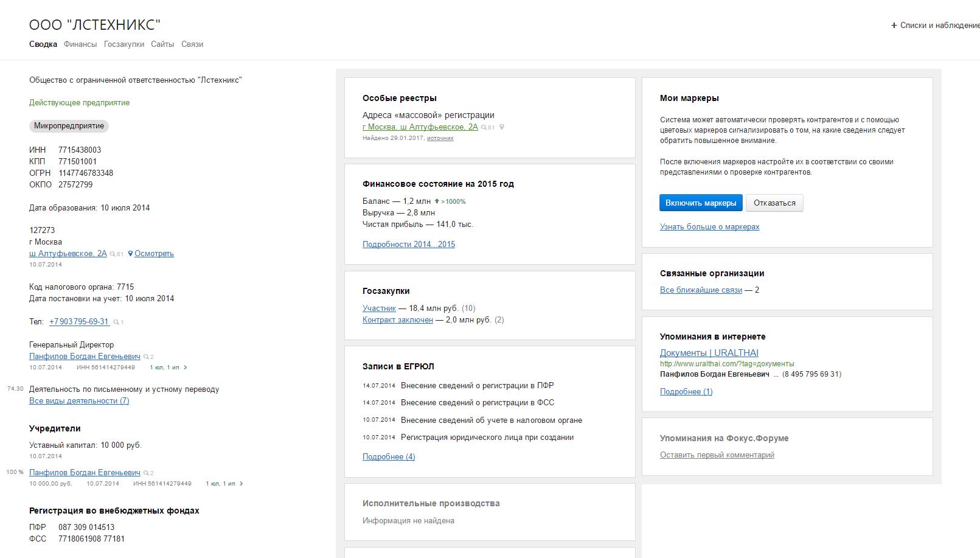980x558 pixels.
Task: Click Подробнее (4) in Записи в ЕГРЮЛ
Action: coord(389,456)
